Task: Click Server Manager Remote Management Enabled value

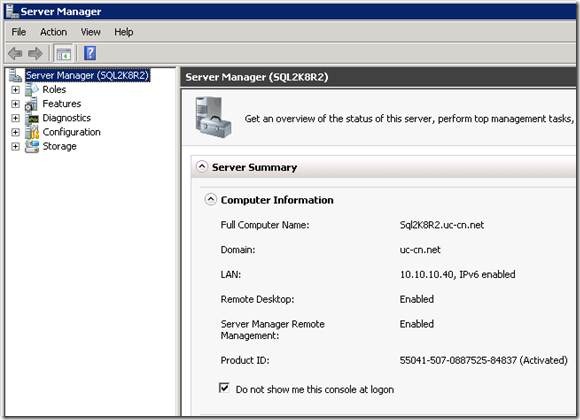Action: pos(417,324)
